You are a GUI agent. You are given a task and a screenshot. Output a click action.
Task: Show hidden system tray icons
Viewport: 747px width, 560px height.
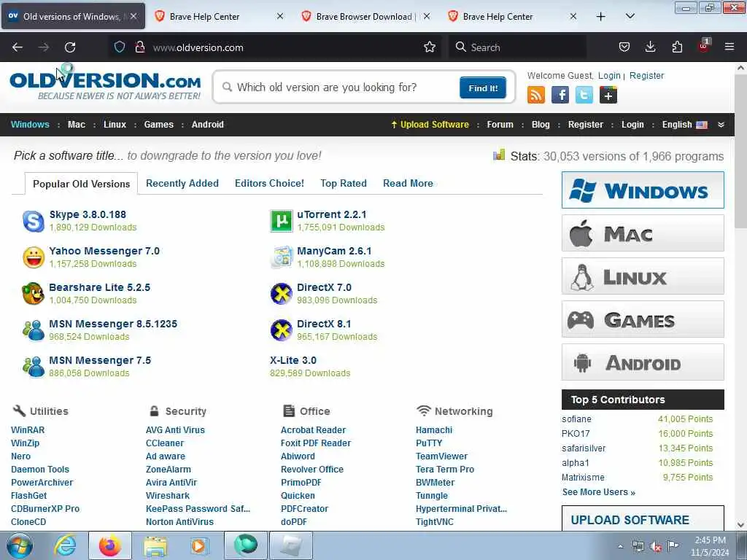(620, 547)
